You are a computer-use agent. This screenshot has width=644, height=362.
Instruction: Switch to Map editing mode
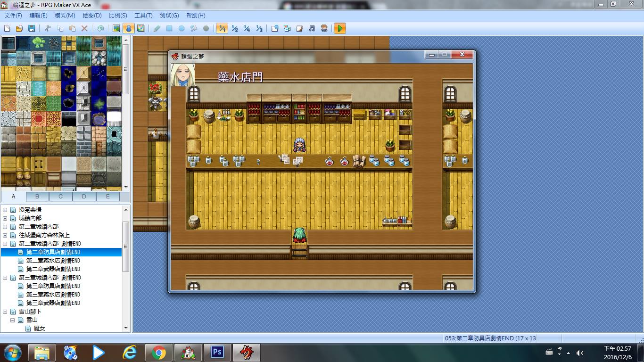click(x=116, y=29)
